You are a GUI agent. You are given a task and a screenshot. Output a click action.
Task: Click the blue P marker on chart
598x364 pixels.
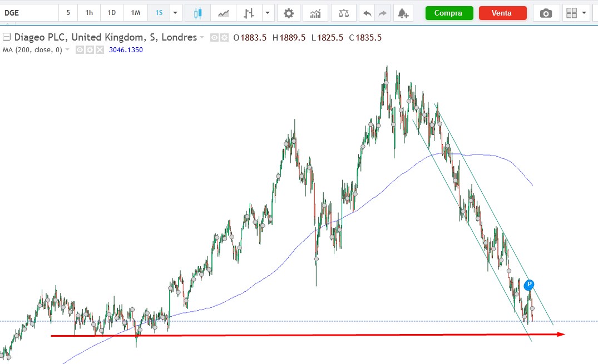click(529, 285)
